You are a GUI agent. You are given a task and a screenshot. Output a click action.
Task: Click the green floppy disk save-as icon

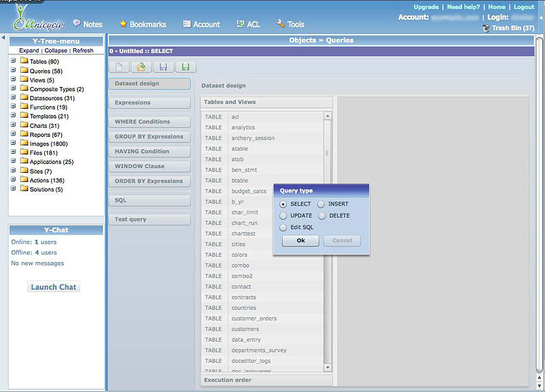(185, 67)
